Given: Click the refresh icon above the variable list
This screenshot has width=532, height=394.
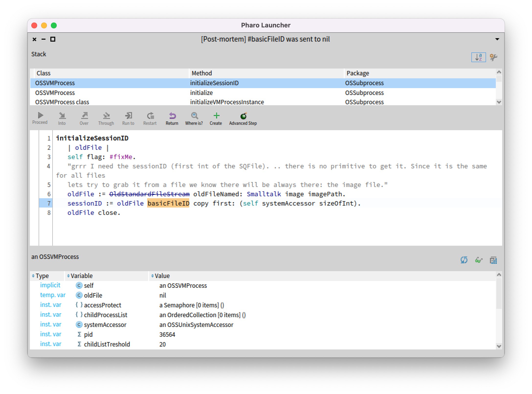Looking at the screenshot, I should (x=464, y=260).
